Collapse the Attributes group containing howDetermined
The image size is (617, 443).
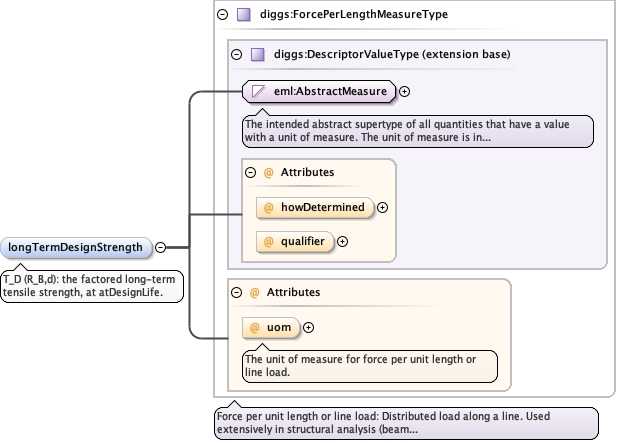point(251,172)
